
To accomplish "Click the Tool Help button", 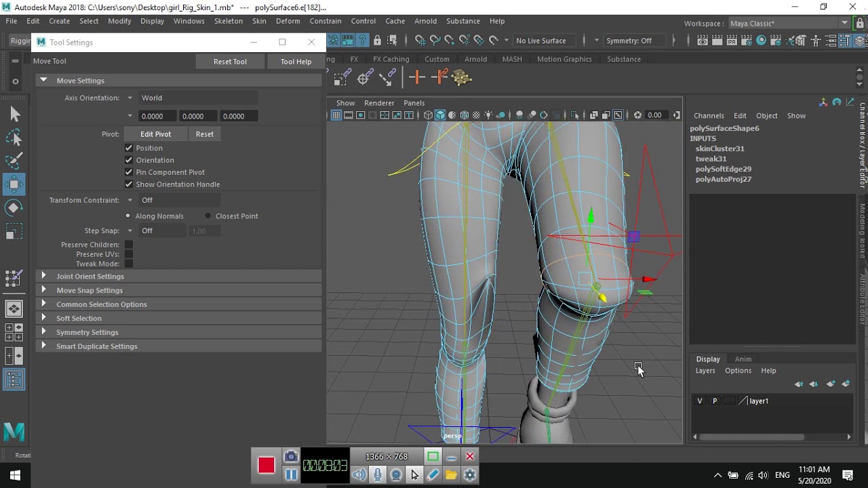I will click(296, 62).
